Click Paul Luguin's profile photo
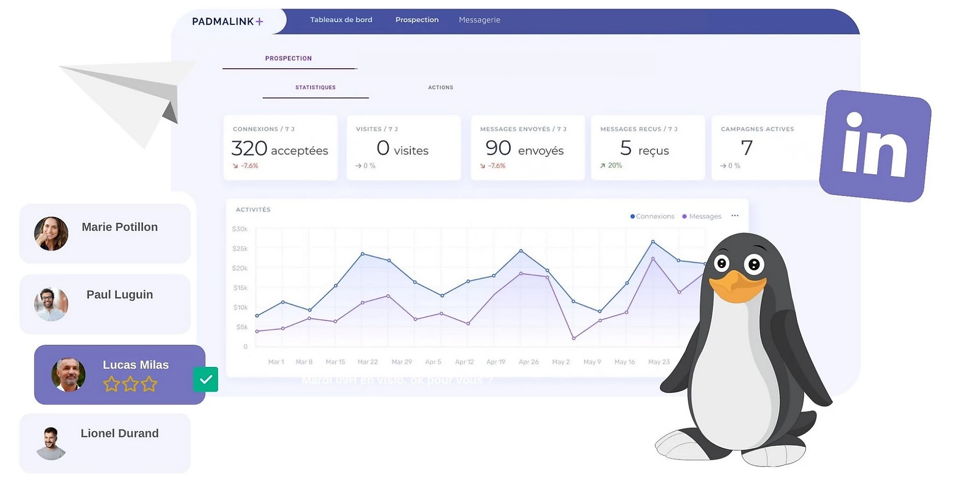This screenshot has width=980, height=490. click(x=51, y=304)
